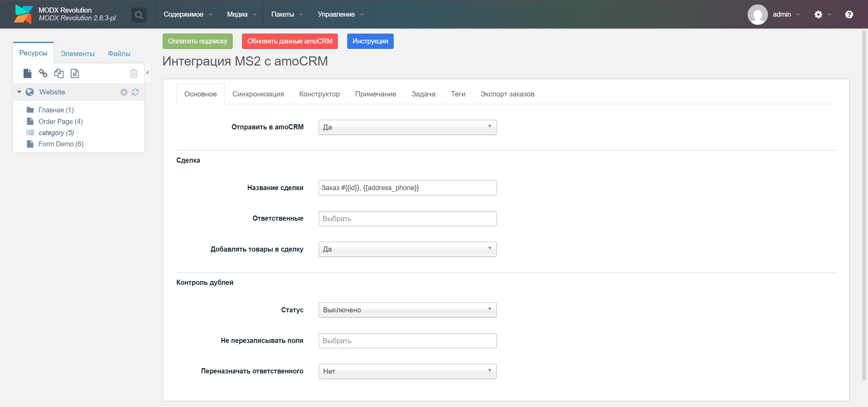Open the Не перезаписывать поля selection field

click(x=408, y=341)
